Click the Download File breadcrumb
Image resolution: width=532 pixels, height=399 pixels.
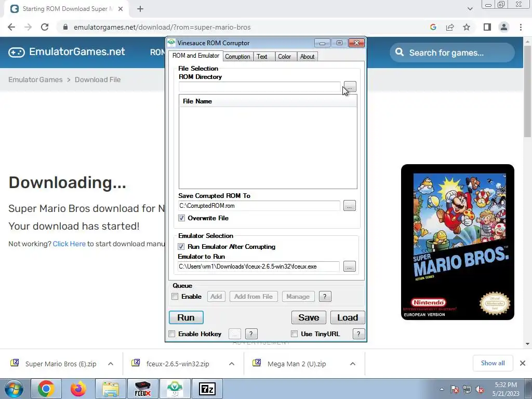click(97, 79)
